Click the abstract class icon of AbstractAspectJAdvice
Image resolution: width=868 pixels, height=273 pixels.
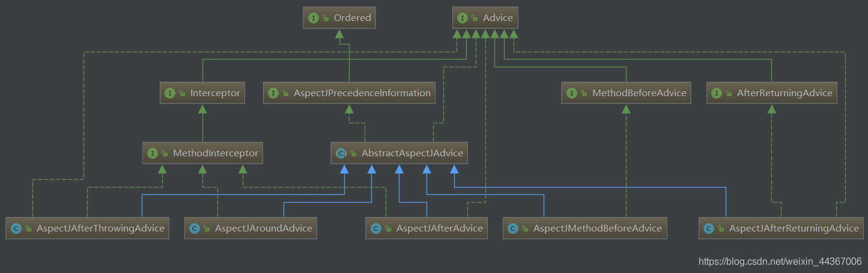tap(341, 153)
